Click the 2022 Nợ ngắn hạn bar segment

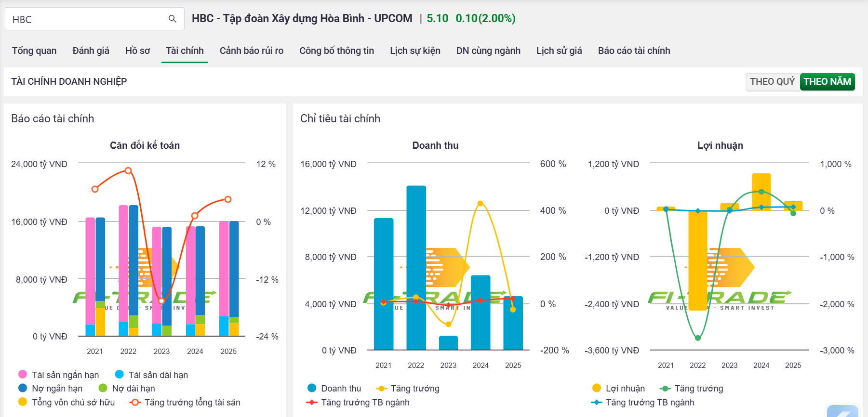pos(134,260)
